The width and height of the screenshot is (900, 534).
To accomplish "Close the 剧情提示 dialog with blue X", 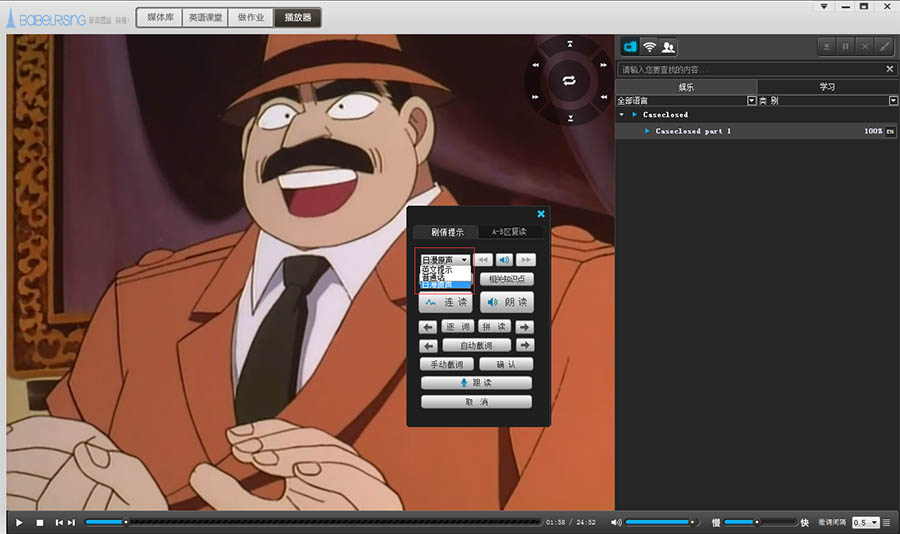I will pyautogui.click(x=541, y=214).
